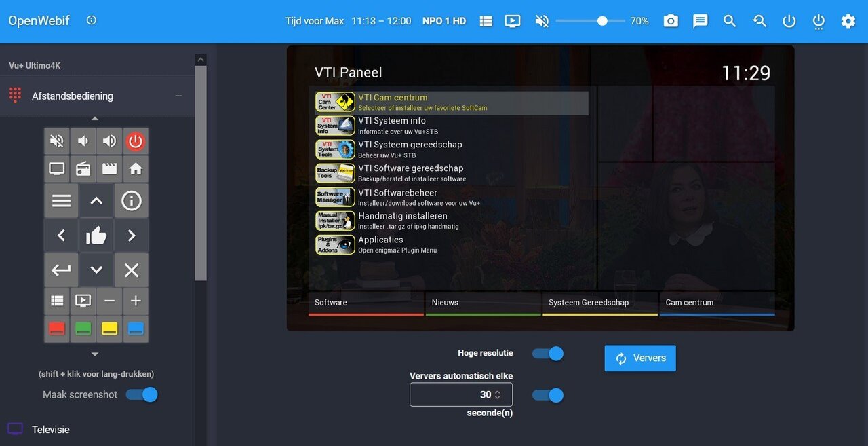Open the send message icon in the top bar

(x=700, y=21)
